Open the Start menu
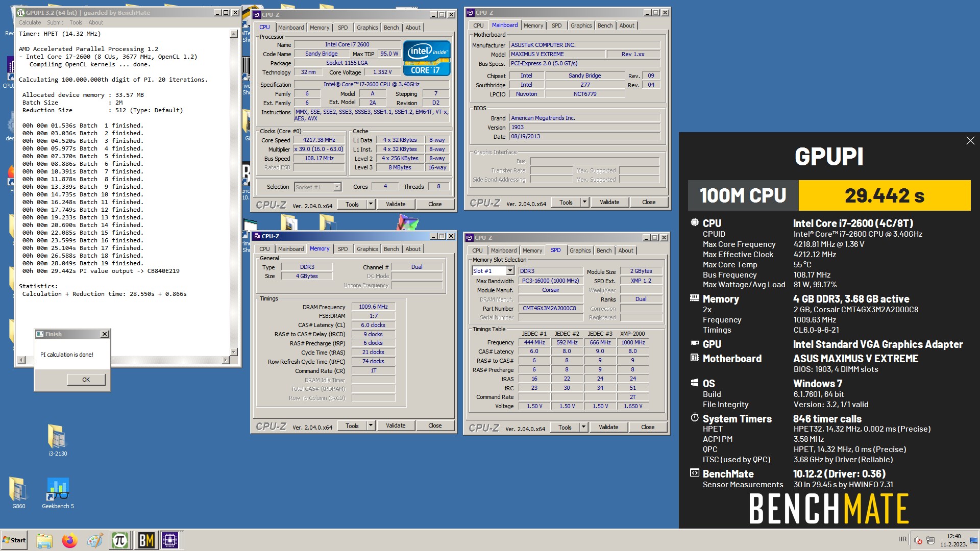Screen dimensions: 980x551 [14, 540]
